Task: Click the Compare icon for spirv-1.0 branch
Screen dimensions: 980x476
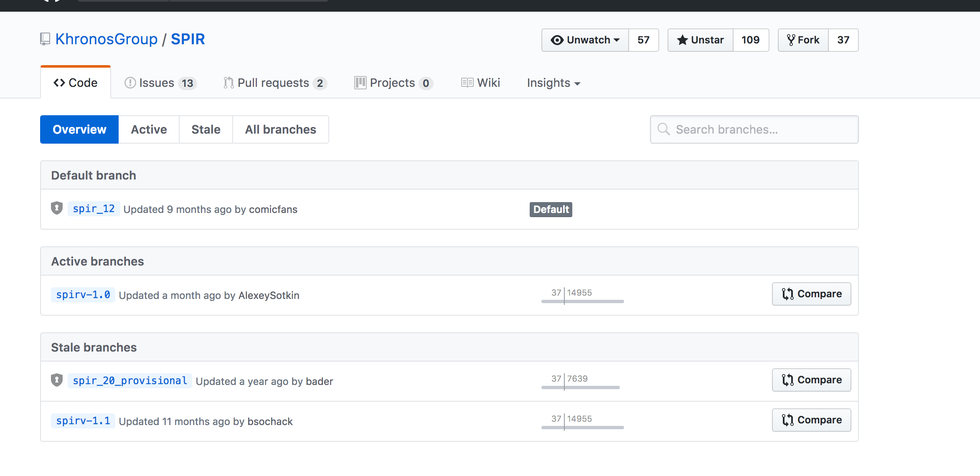Action: pos(788,294)
